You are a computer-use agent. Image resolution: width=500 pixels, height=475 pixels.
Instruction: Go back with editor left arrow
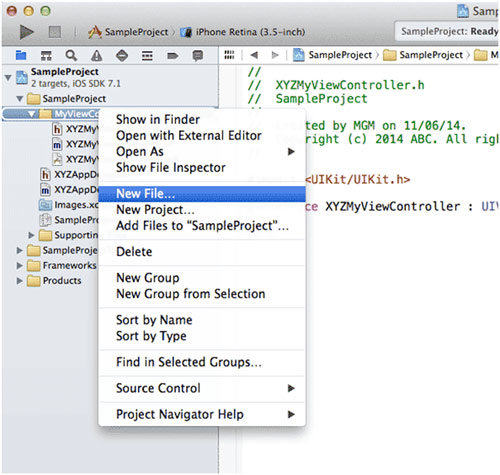point(254,55)
